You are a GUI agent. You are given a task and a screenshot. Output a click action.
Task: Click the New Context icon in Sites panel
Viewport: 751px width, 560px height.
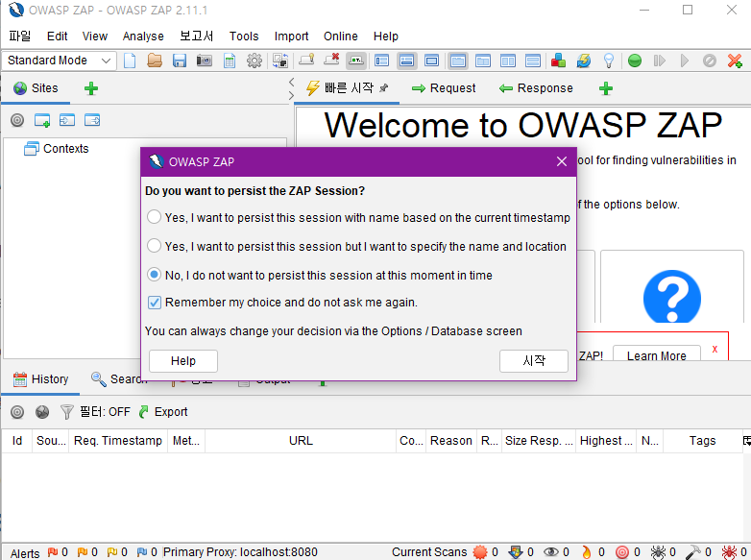[42, 120]
